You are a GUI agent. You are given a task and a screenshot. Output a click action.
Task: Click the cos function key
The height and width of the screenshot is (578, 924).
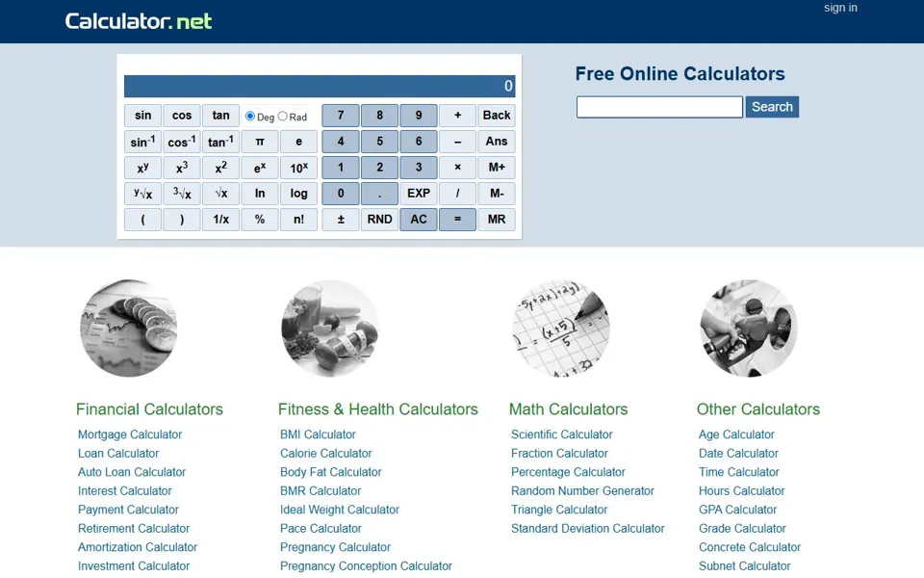click(x=182, y=116)
